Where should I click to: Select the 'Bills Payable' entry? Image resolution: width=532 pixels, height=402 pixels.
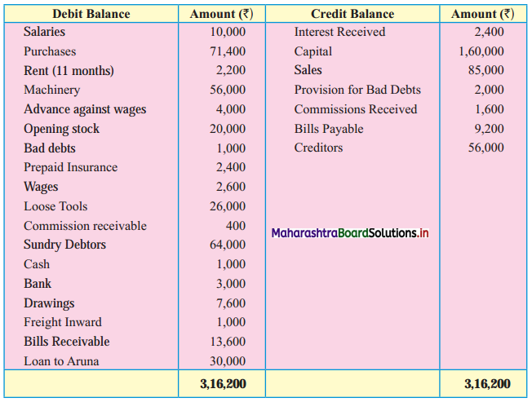tap(329, 129)
